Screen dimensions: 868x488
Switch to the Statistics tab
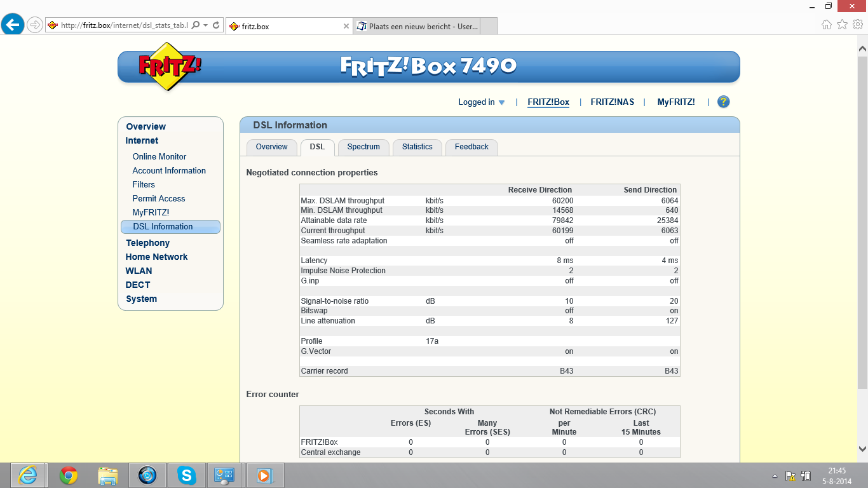pyautogui.click(x=417, y=147)
